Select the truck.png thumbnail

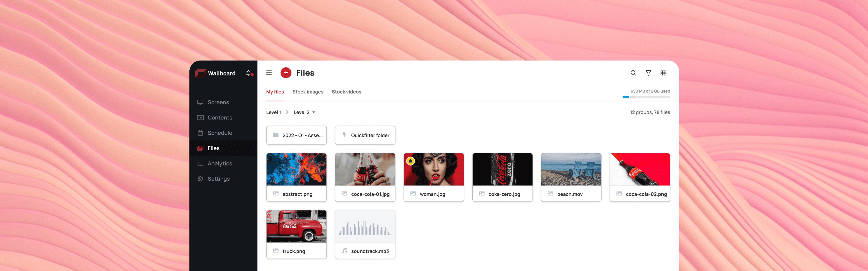point(296,226)
